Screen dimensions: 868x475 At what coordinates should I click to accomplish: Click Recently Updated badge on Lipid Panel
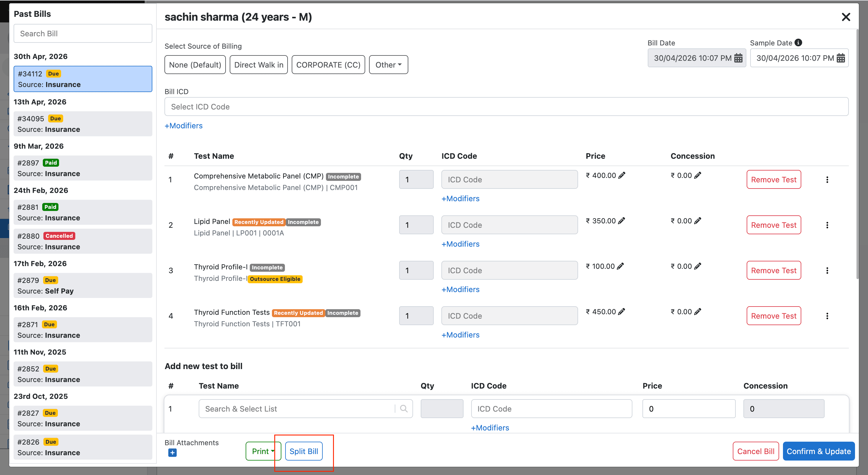[259, 222]
